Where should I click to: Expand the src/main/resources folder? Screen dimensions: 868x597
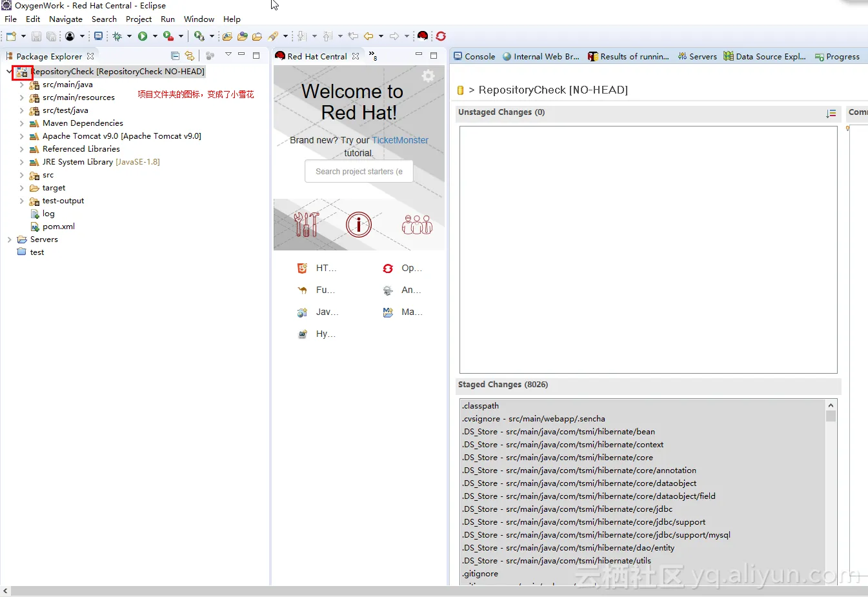21,97
